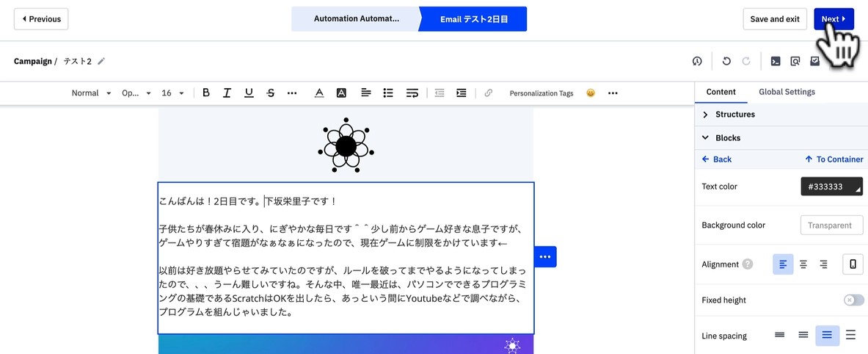Open the toolbar overflow menu after emoji

[x=613, y=93]
